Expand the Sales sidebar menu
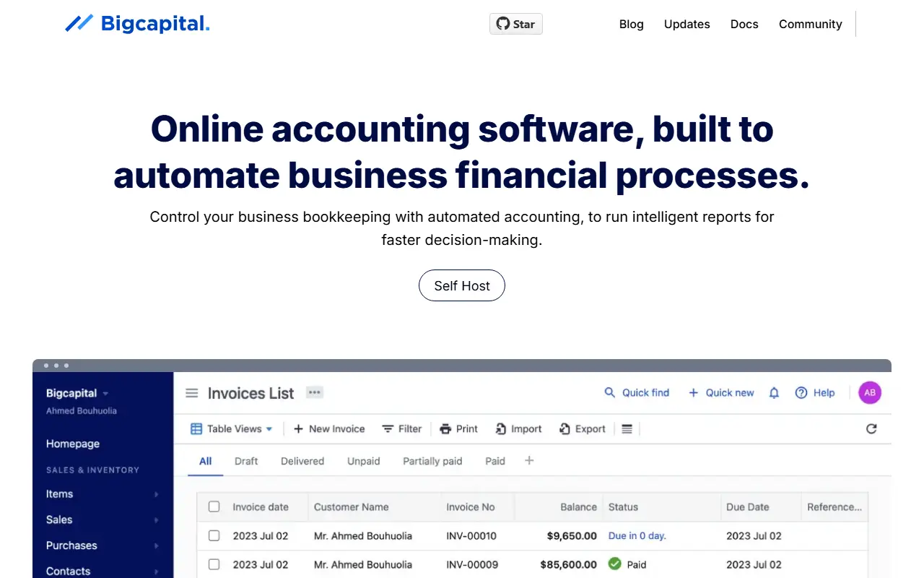 (103, 519)
